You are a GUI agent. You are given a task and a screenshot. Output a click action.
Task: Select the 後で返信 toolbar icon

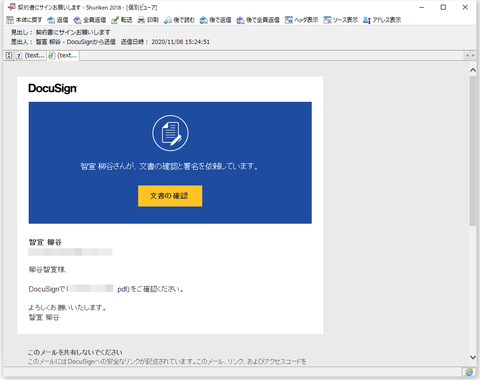click(215, 20)
